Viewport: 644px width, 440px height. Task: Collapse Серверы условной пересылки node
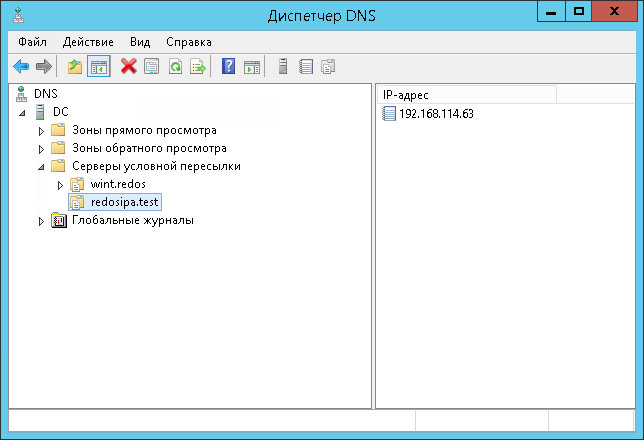(x=40, y=167)
